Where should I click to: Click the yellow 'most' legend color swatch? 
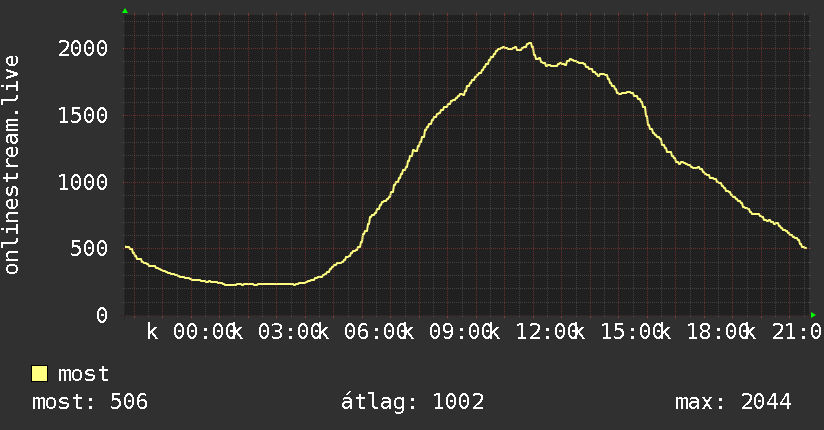click(x=39, y=374)
